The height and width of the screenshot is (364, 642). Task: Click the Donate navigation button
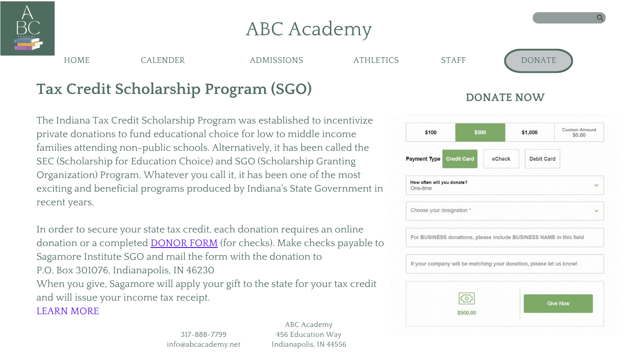click(539, 61)
